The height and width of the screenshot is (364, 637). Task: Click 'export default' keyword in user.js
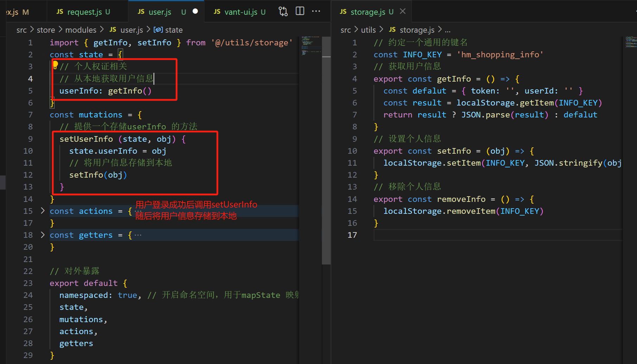click(83, 283)
